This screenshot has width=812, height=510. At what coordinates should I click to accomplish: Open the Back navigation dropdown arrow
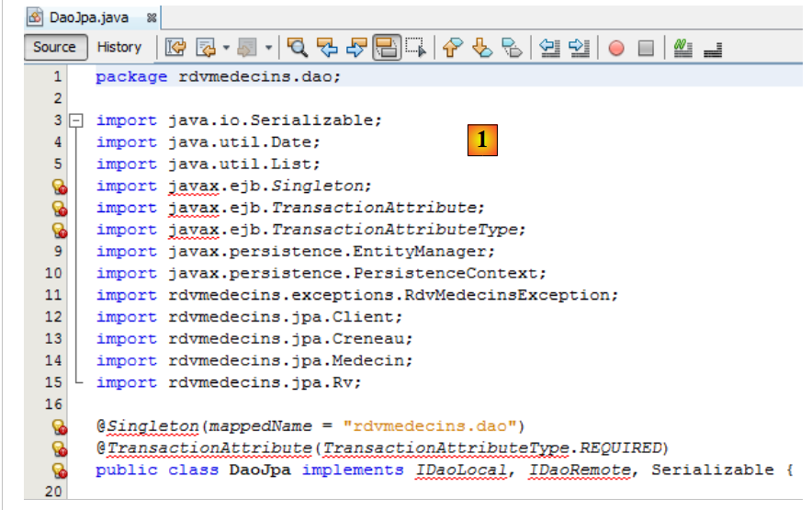pyautogui.click(x=226, y=48)
